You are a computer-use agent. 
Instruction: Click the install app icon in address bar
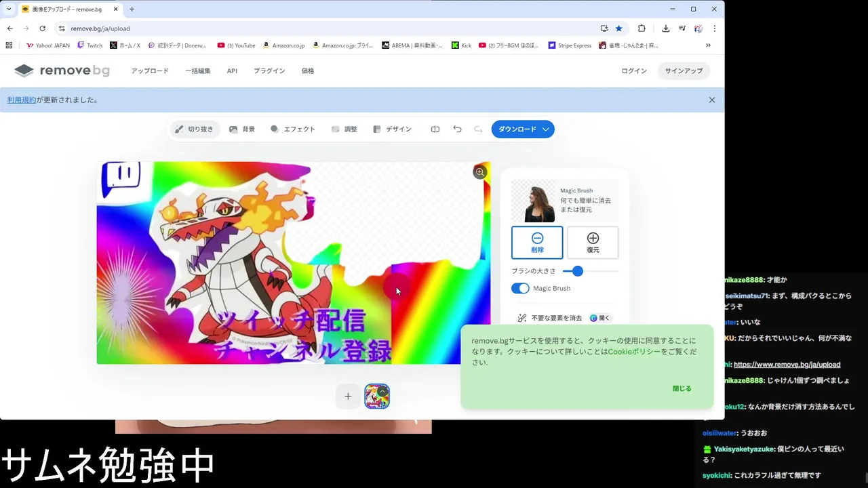(x=604, y=28)
